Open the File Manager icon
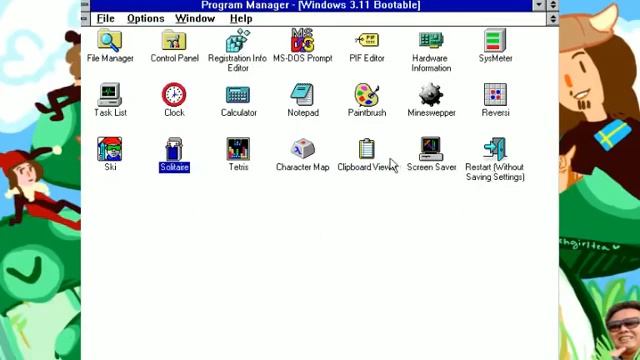This screenshot has width=640, height=360. 109,40
